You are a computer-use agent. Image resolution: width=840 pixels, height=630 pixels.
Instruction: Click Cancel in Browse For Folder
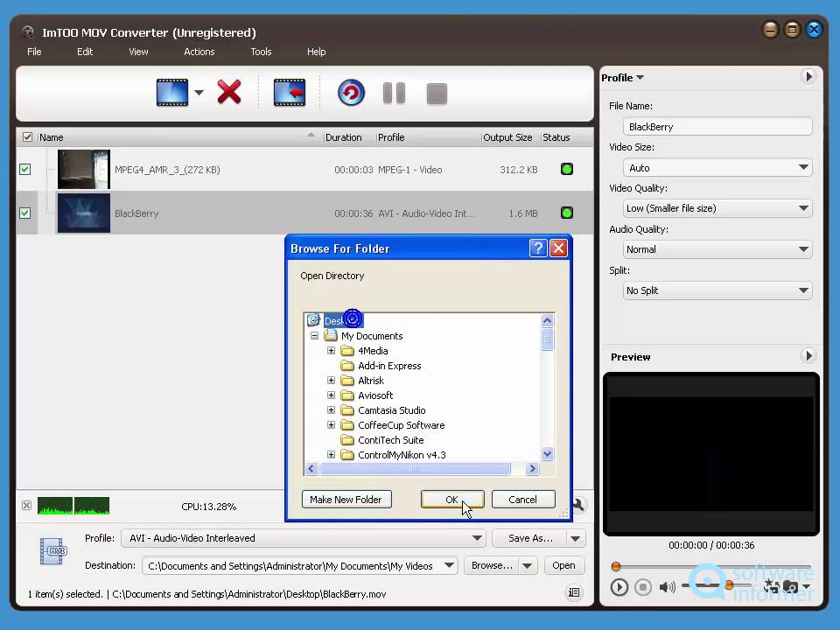(x=523, y=500)
